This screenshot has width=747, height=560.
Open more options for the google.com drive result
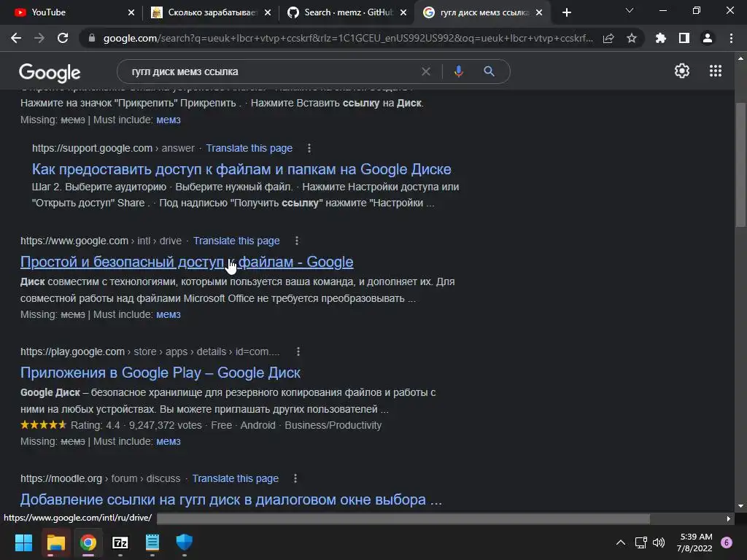297,241
